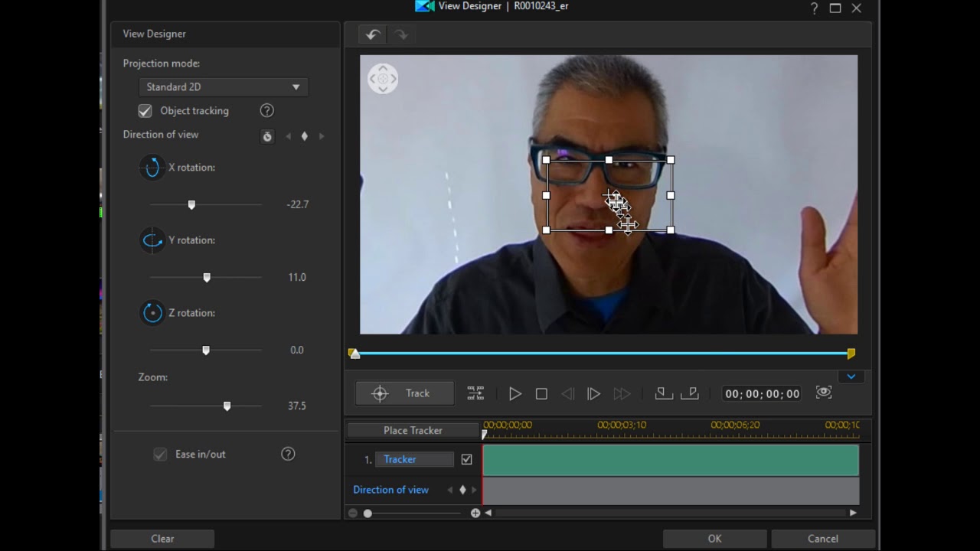Toggle the Tracker 1 checkbox
980x551 pixels.
point(466,460)
